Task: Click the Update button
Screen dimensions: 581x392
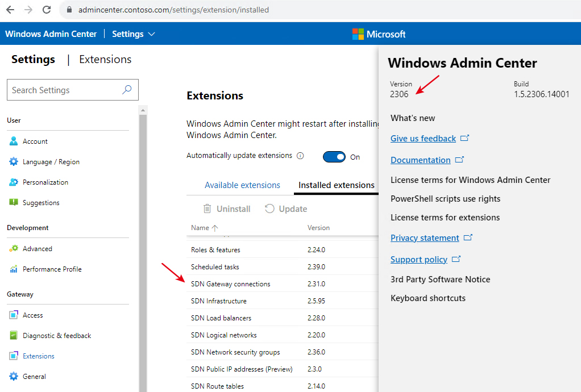Action: pos(286,208)
